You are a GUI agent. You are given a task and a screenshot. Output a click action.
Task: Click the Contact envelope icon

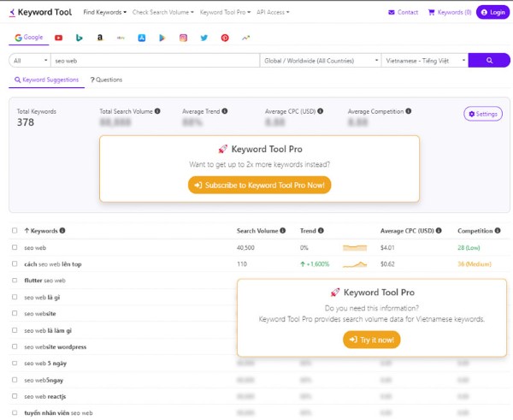[x=392, y=13]
